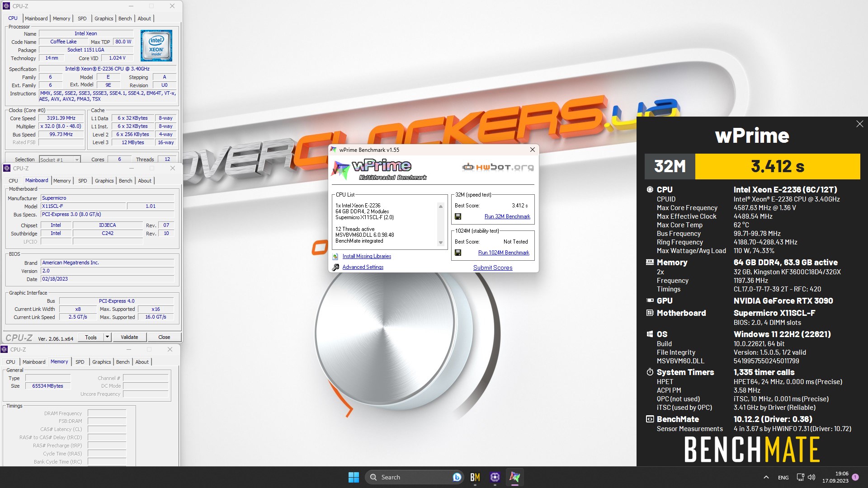Click the BIOS Date 02/18/2023 field
Viewport: 868px width, 488px height.
point(107,279)
